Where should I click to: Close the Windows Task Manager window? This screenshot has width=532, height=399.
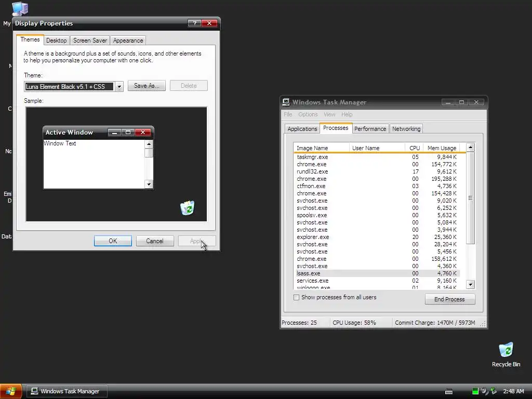(x=476, y=102)
